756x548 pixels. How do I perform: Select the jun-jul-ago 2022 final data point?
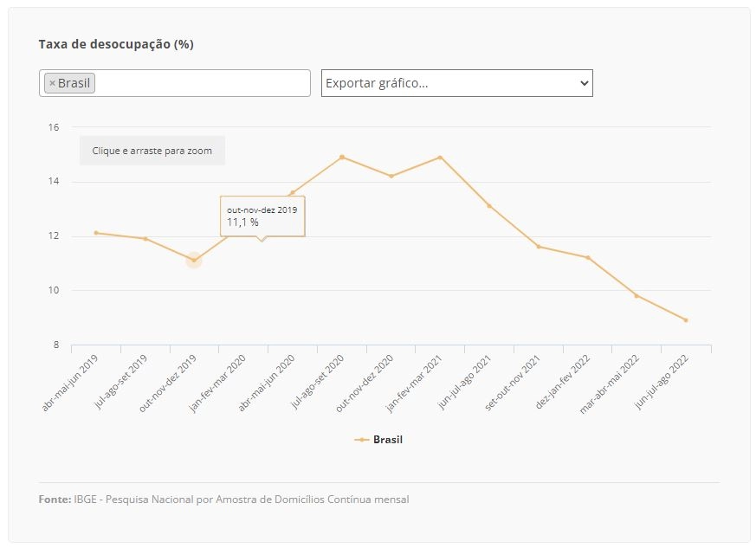[686, 320]
